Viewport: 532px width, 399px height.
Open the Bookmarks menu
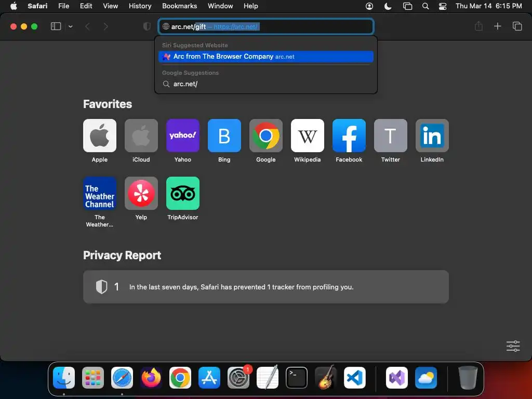point(179,6)
